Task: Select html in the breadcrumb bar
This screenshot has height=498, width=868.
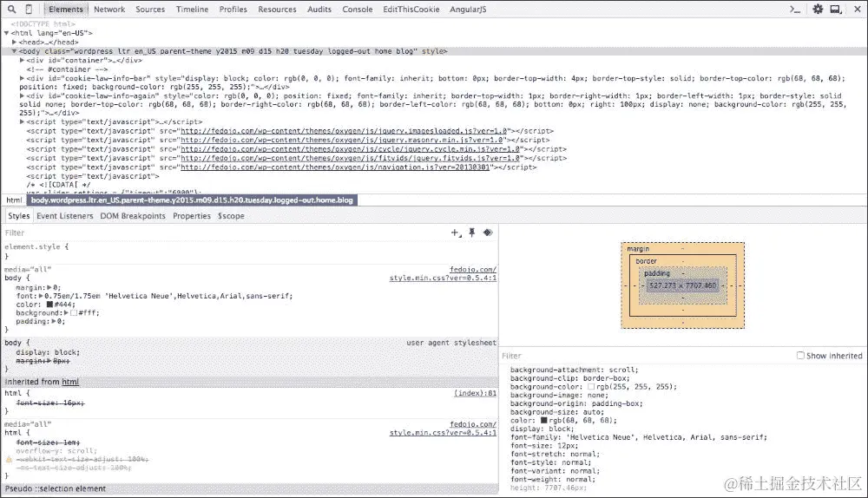Action: [x=14, y=200]
